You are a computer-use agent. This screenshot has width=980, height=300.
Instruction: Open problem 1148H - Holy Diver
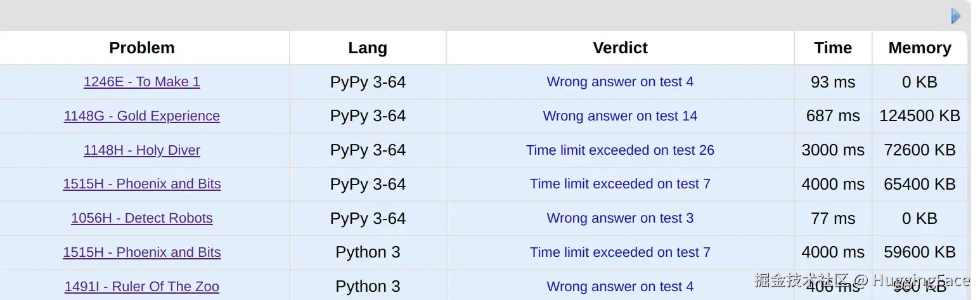coord(142,150)
